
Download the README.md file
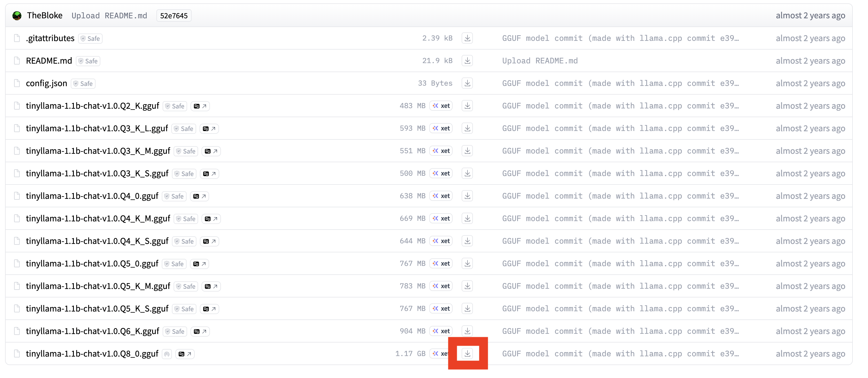(x=467, y=61)
